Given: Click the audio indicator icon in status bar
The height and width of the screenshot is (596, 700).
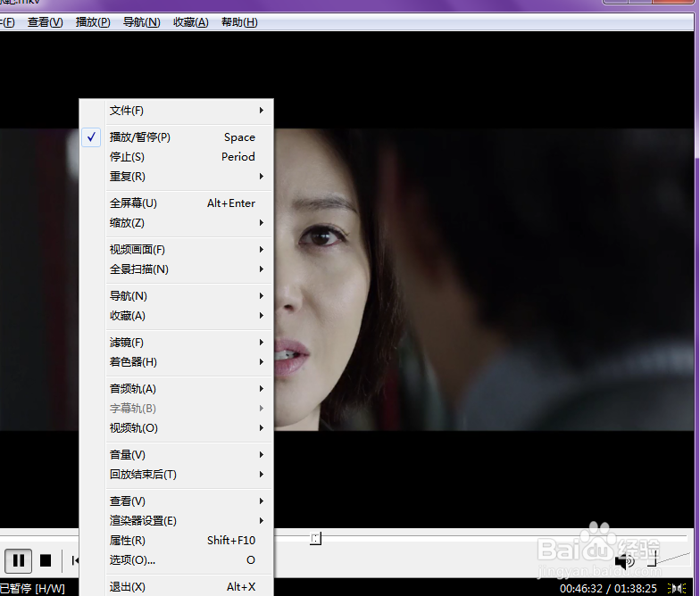Looking at the screenshot, I should [x=677, y=589].
